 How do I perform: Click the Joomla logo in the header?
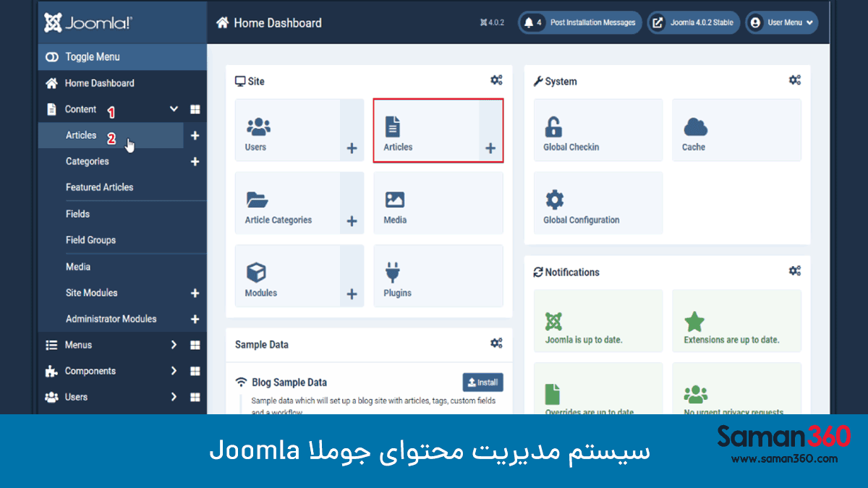tap(88, 22)
